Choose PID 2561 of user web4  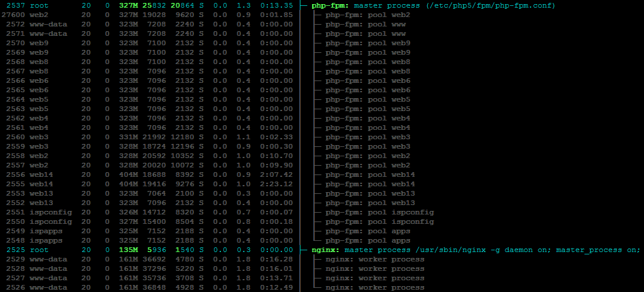[16, 127]
